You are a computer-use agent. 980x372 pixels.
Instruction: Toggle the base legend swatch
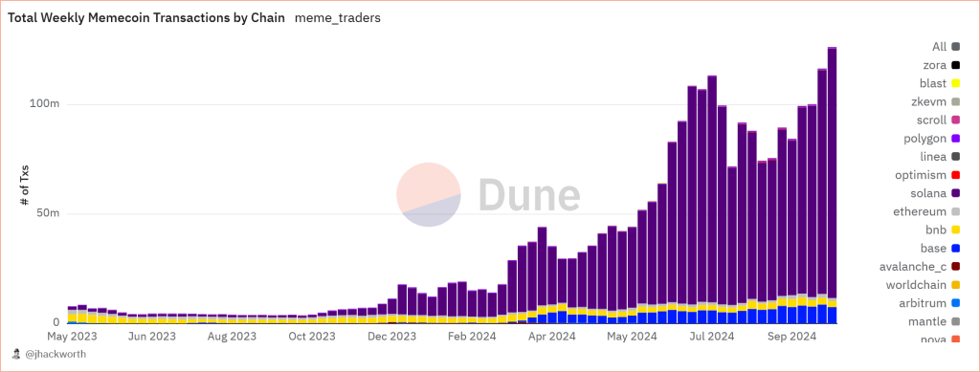click(956, 249)
